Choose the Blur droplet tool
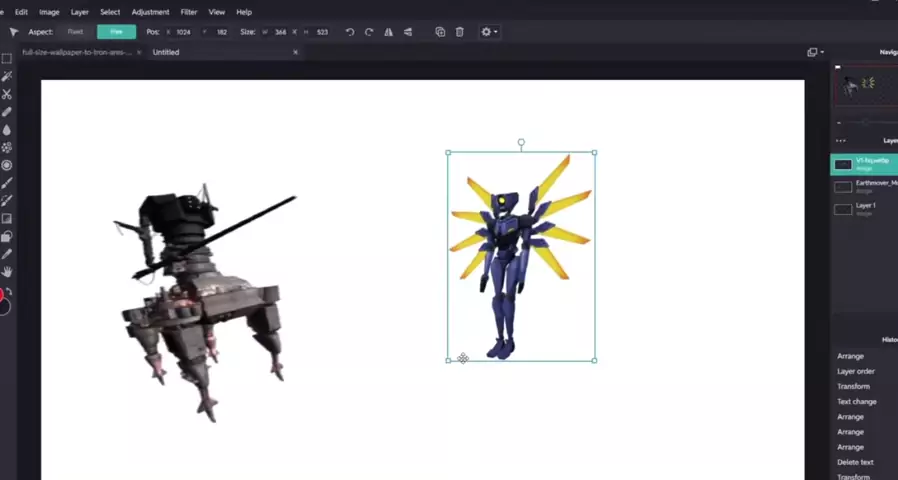Image resolution: width=898 pixels, height=480 pixels. [7, 130]
